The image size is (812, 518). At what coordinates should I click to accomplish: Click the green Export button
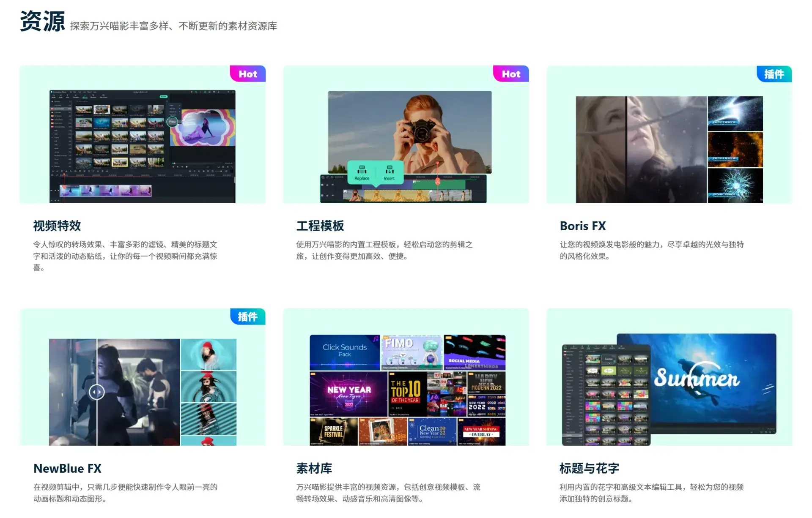pos(164,97)
